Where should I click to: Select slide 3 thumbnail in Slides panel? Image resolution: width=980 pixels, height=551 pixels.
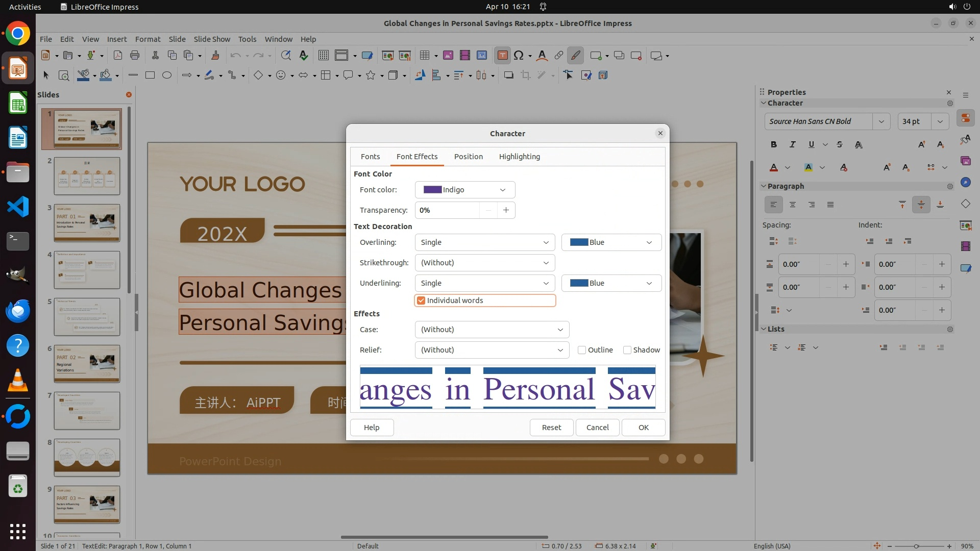coord(87,223)
